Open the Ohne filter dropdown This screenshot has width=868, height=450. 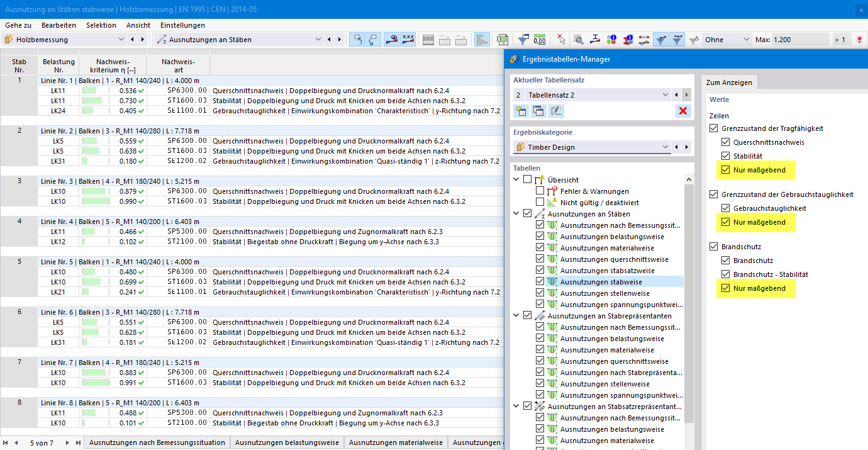(745, 40)
